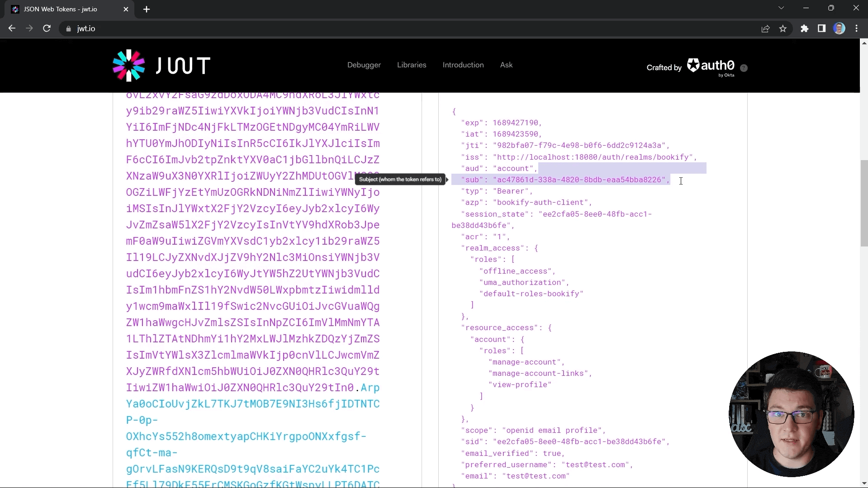The height and width of the screenshot is (488, 868).
Task: Bookmark this page with star icon
Action: coord(783,28)
